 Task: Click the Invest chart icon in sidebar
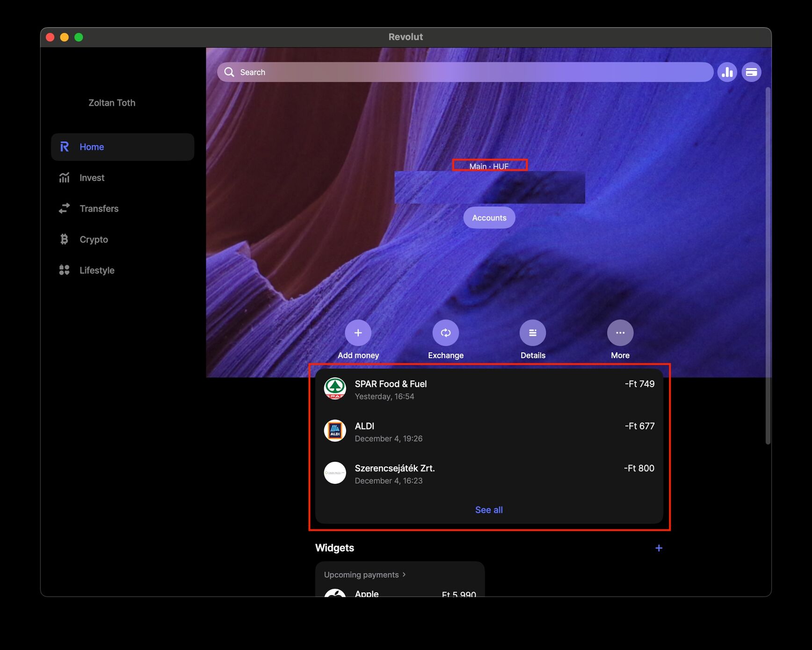point(65,178)
